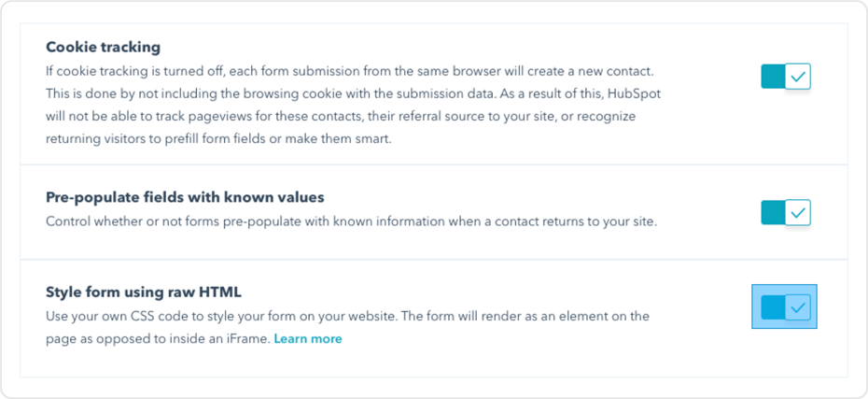Click teal track of raw HTML switch
The width and height of the screenshot is (868, 399).
[x=773, y=306]
